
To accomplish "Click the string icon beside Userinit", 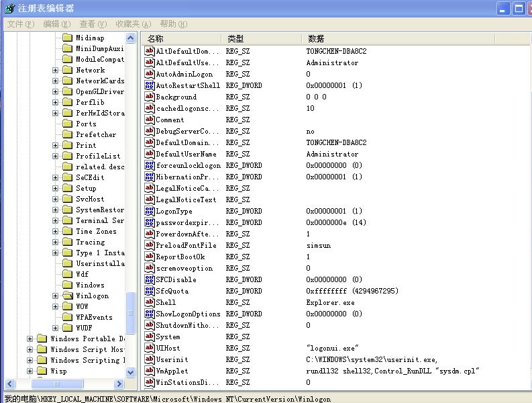I will (x=150, y=359).
